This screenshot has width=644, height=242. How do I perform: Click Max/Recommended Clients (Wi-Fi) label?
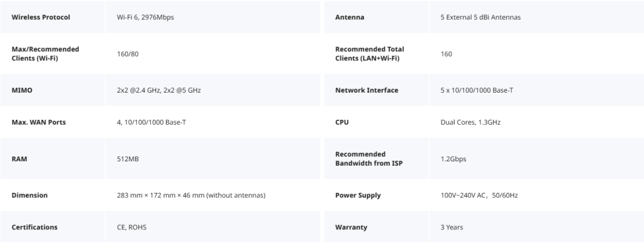point(45,54)
